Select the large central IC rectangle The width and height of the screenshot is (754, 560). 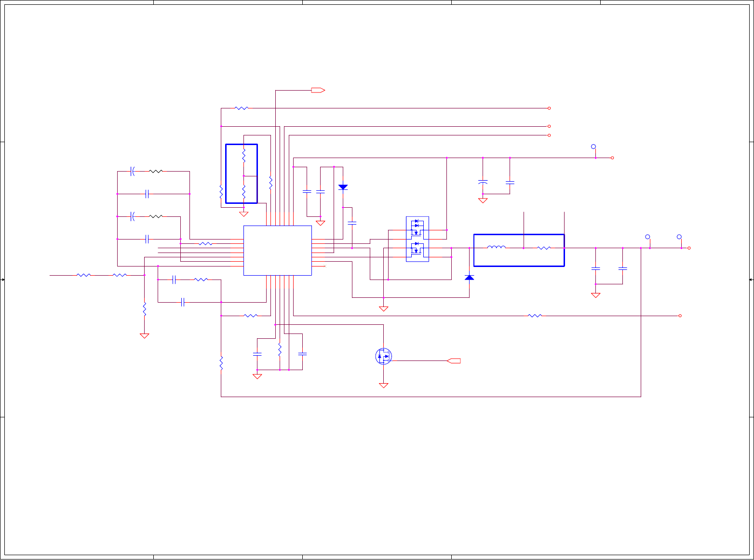click(x=278, y=251)
